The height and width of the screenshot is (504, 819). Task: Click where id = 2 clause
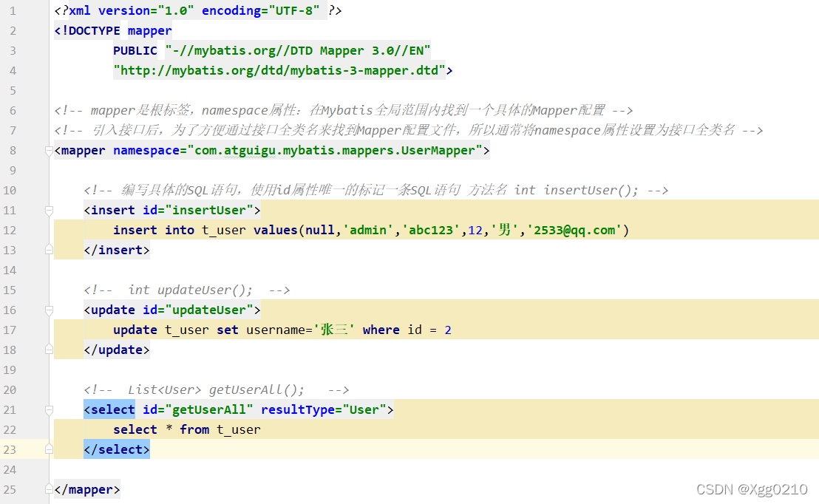[x=407, y=330]
